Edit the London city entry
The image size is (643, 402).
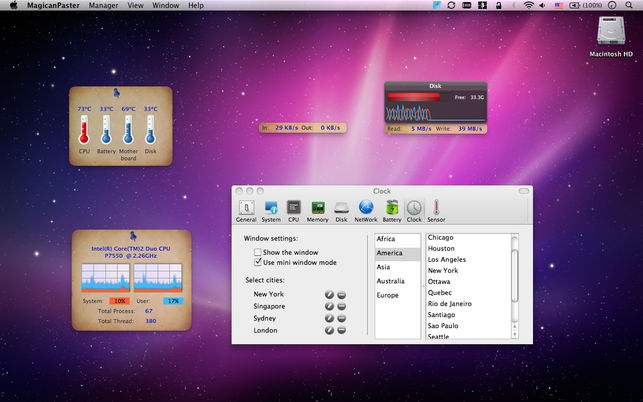[x=329, y=330]
